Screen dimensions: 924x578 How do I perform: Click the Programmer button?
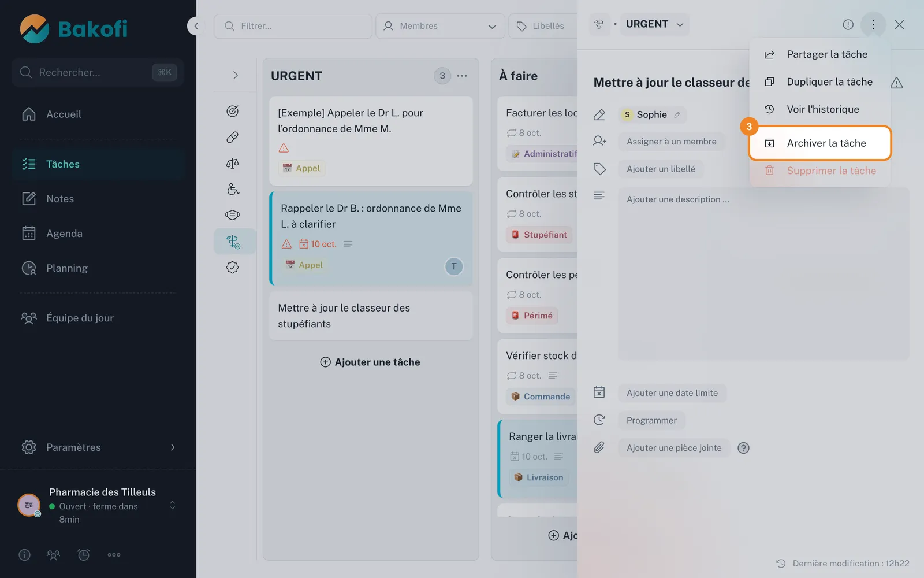click(651, 420)
